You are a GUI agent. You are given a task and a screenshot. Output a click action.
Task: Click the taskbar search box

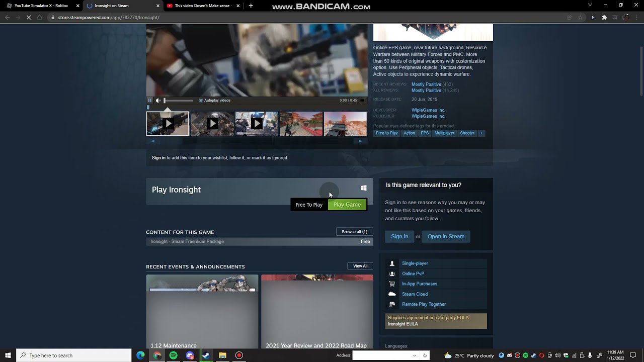[x=74, y=355]
